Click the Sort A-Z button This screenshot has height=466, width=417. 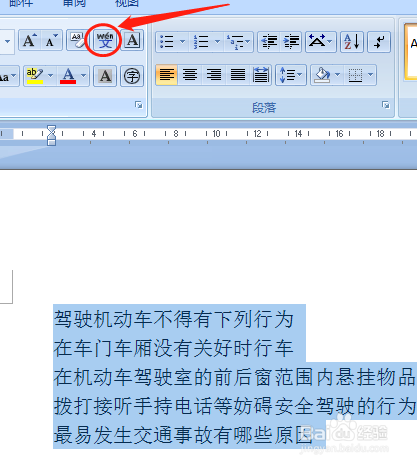click(352, 42)
